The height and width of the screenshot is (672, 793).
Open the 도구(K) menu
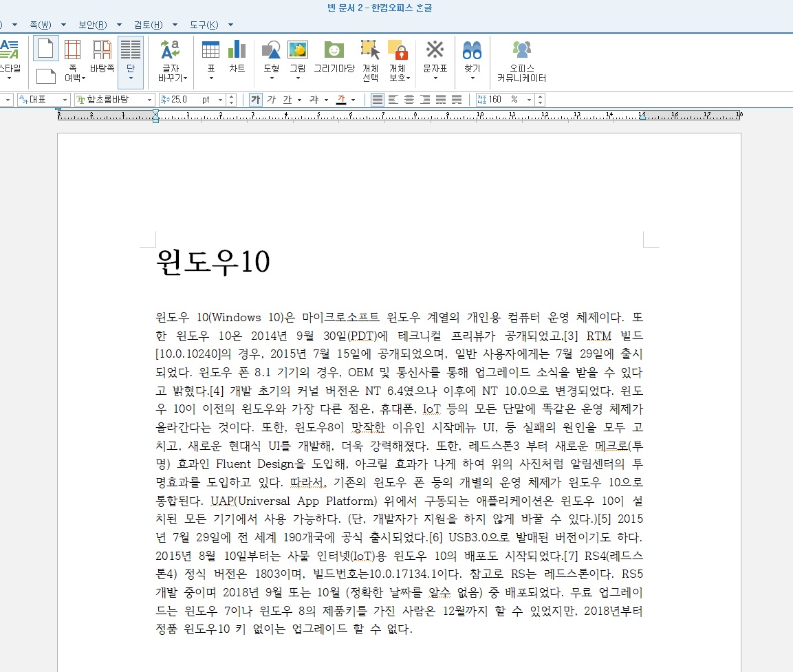(x=204, y=25)
